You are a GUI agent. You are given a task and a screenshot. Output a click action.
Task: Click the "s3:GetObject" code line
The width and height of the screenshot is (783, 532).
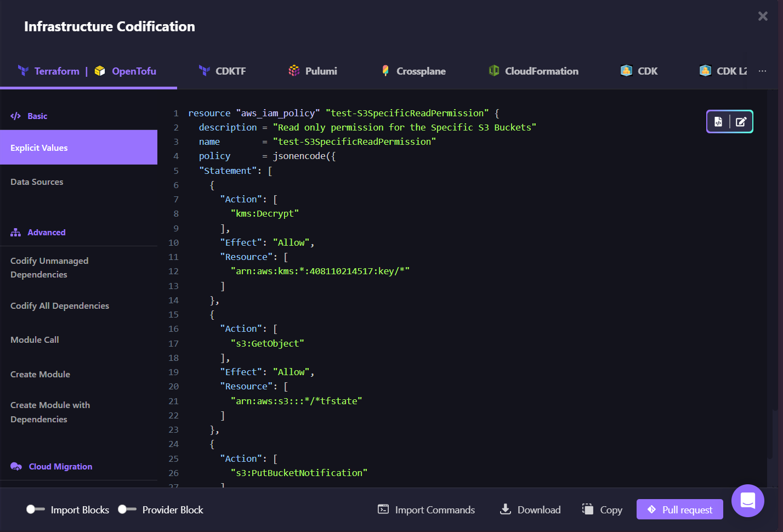[x=267, y=343]
